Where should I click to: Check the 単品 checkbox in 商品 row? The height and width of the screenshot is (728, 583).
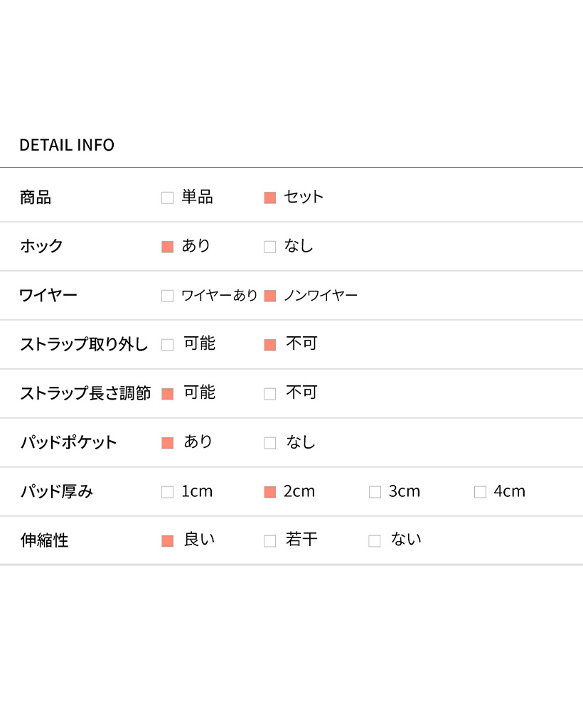pyautogui.click(x=168, y=198)
